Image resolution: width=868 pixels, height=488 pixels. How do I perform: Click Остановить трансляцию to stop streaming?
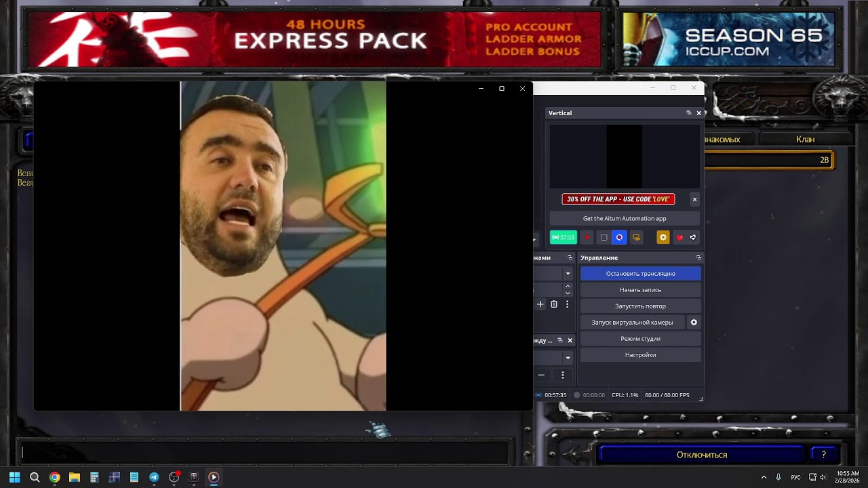[x=641, y=274]
